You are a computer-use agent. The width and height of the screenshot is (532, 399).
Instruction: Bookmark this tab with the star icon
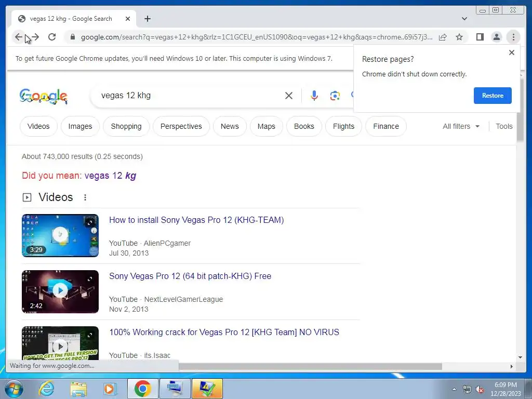pos(459,37)
